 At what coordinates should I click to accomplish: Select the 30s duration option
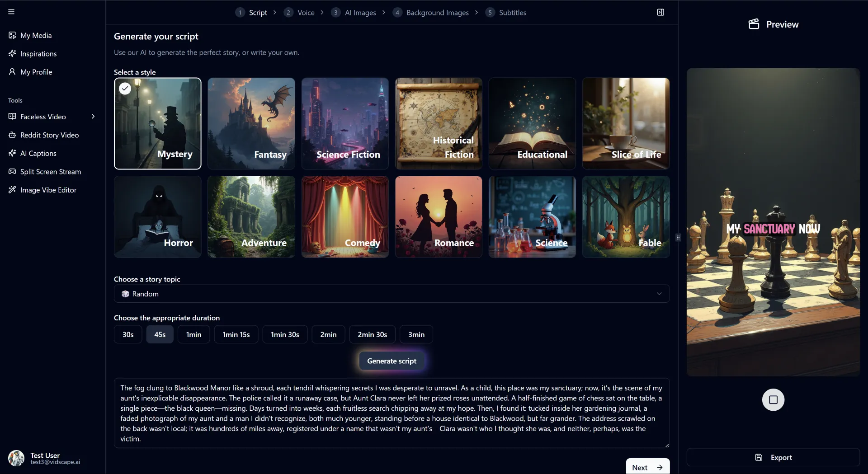click(128, 334)
